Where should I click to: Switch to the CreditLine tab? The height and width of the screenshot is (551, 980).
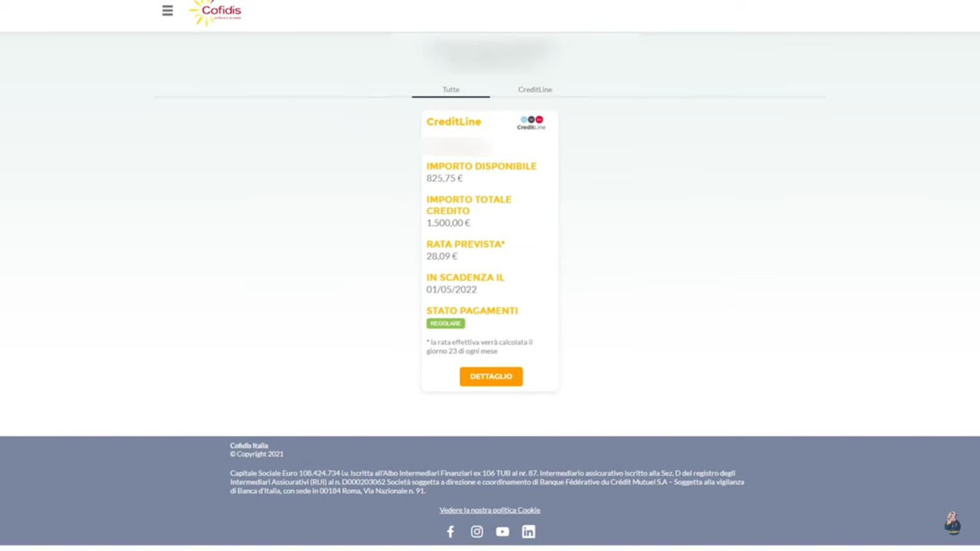[x=535, y=89]
